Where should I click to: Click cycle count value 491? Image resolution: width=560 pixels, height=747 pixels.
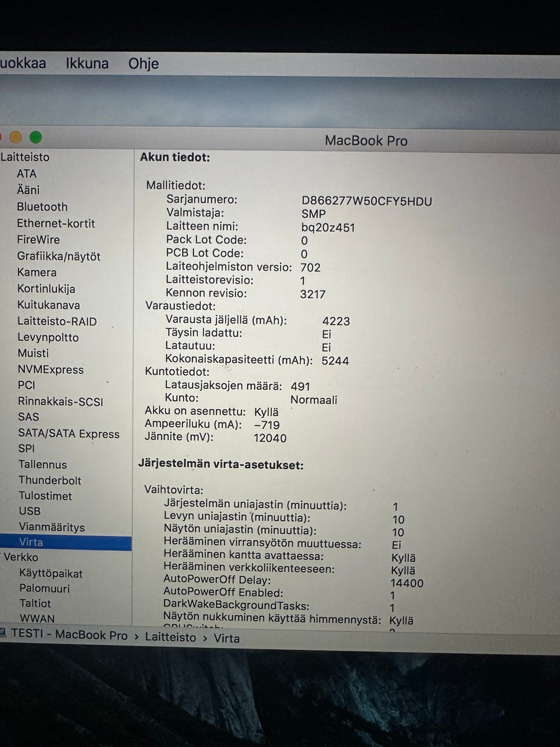pyautogui.click(x=300, y=386)
